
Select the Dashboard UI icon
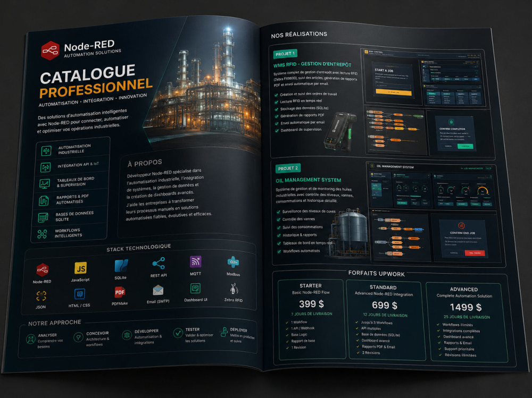[x=195, y=289]
